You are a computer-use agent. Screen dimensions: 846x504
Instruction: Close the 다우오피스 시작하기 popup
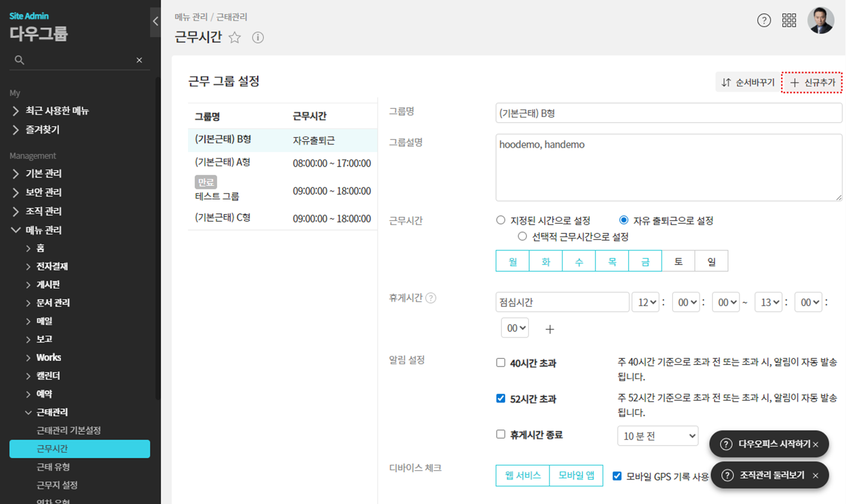pos(815,445)
